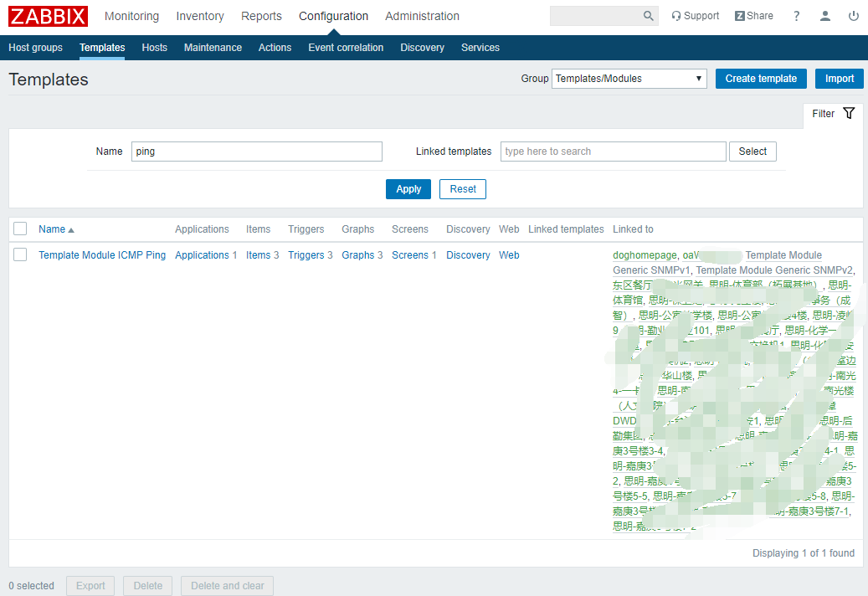868x596 pixels.
Task: Click the sign out power icon
Action: 854,16
